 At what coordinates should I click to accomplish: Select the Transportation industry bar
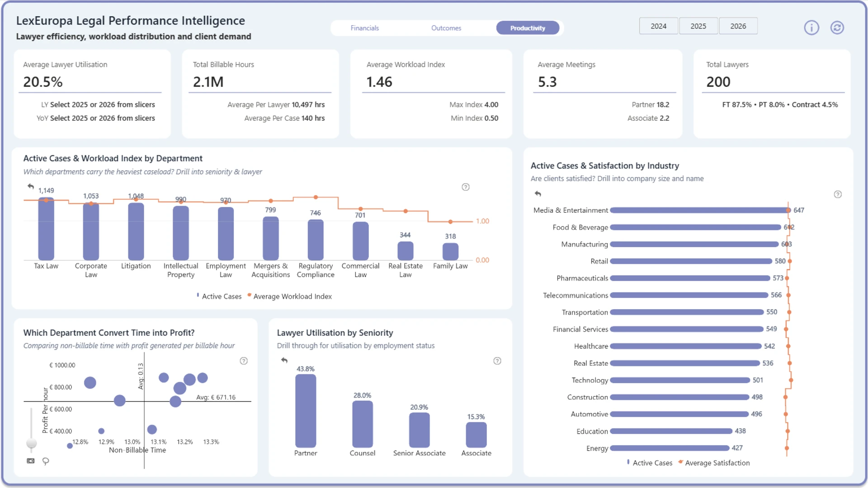click(x=687, y=312)
